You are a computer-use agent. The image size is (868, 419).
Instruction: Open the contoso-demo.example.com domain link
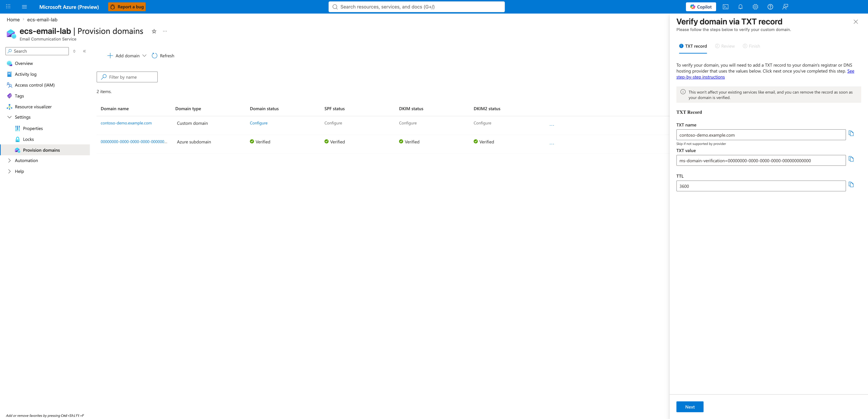[126, 123]
